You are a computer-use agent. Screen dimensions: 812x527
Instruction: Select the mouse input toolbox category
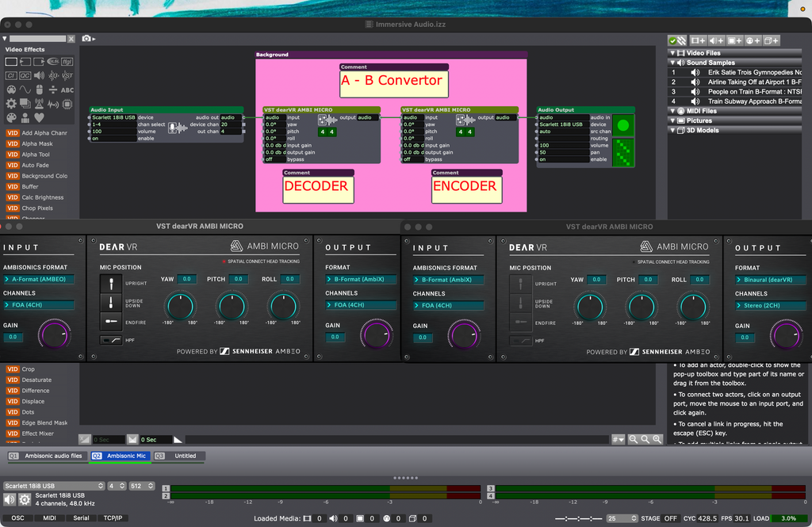[x=40, y=90]
